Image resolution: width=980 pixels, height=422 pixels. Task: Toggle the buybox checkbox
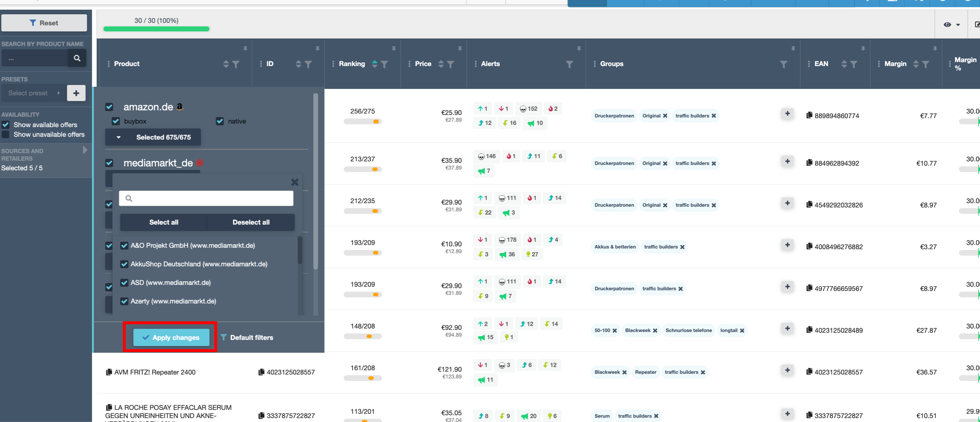tap(116, 121)
